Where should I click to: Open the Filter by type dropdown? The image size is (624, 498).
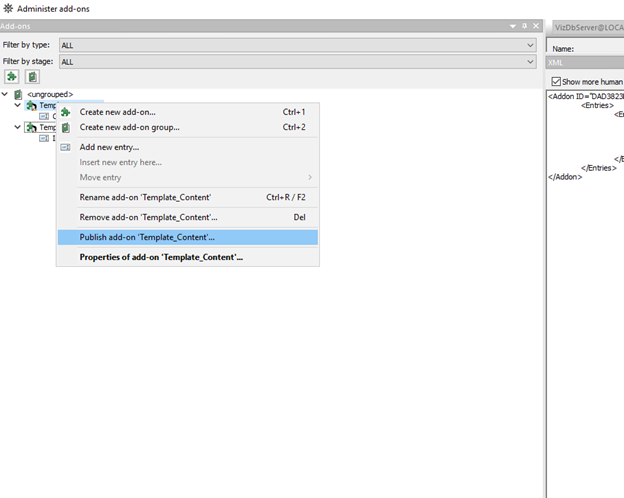[530, 45]
